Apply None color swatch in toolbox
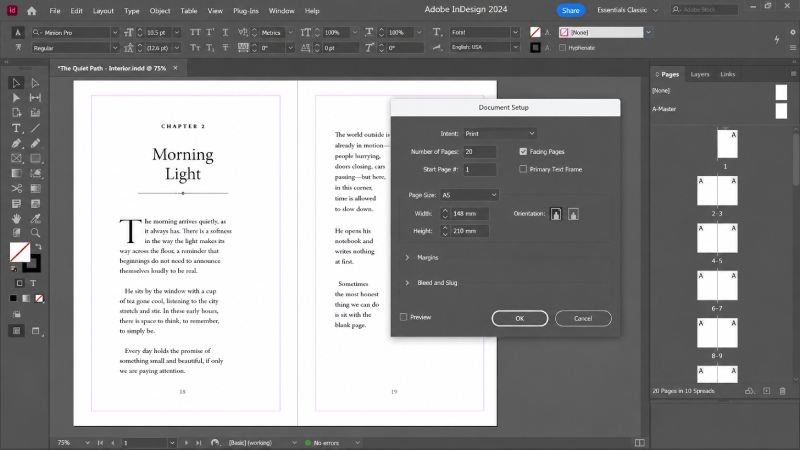The image size is (800, 450). point(39,298)
